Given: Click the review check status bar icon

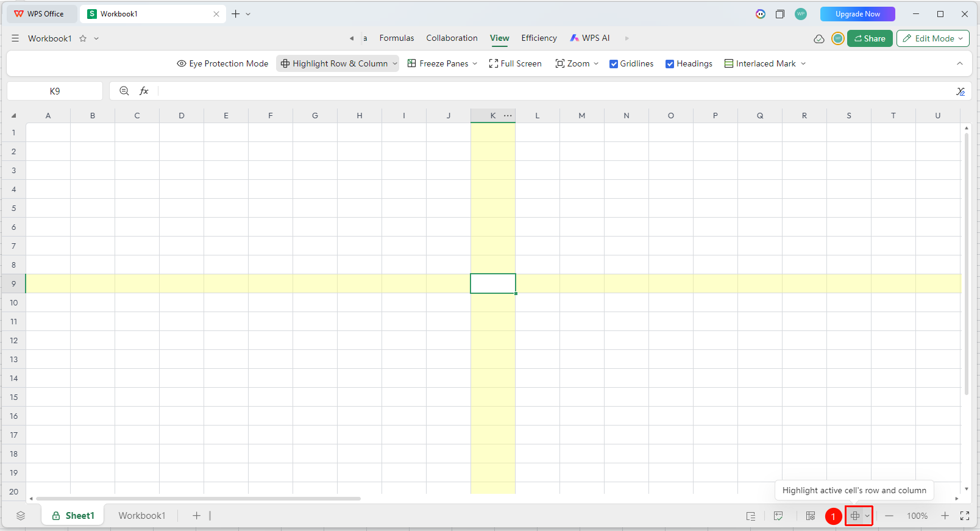Looking at the screenshot, I should [778, 516].
